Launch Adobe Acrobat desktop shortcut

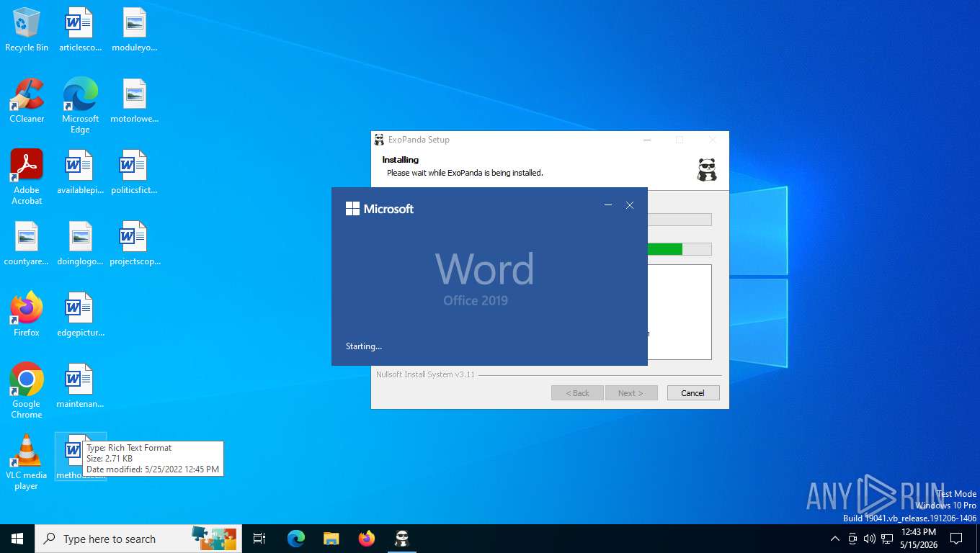click(x=27, y=177)
